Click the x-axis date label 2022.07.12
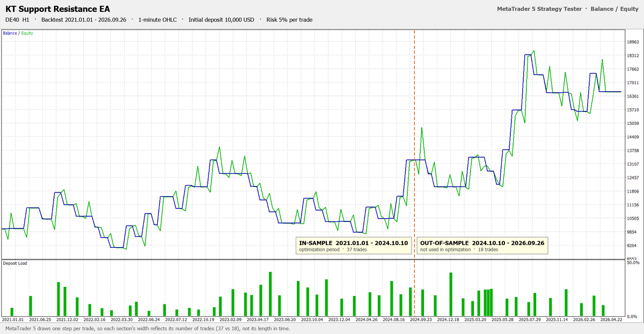Screen dimensions: 644x334 tap(175, 320)
